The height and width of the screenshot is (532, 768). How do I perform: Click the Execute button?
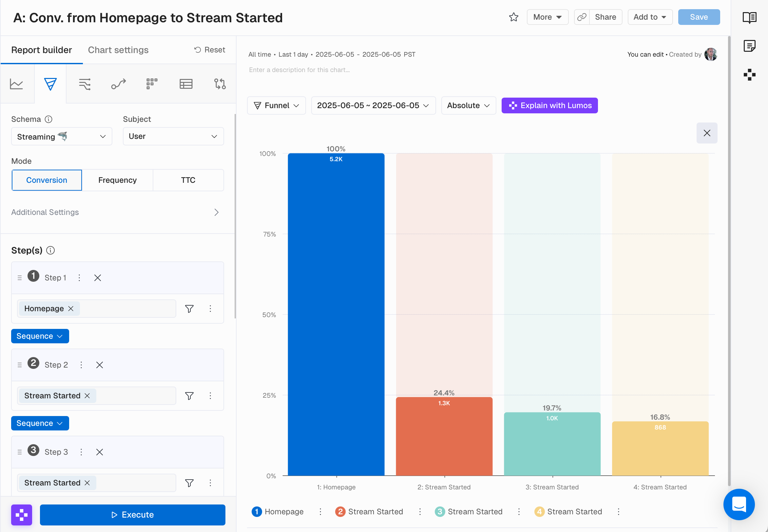coord(132,515)
